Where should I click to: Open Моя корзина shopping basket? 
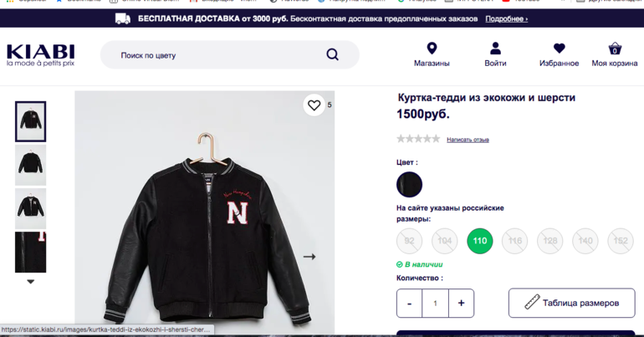point(615,49)
